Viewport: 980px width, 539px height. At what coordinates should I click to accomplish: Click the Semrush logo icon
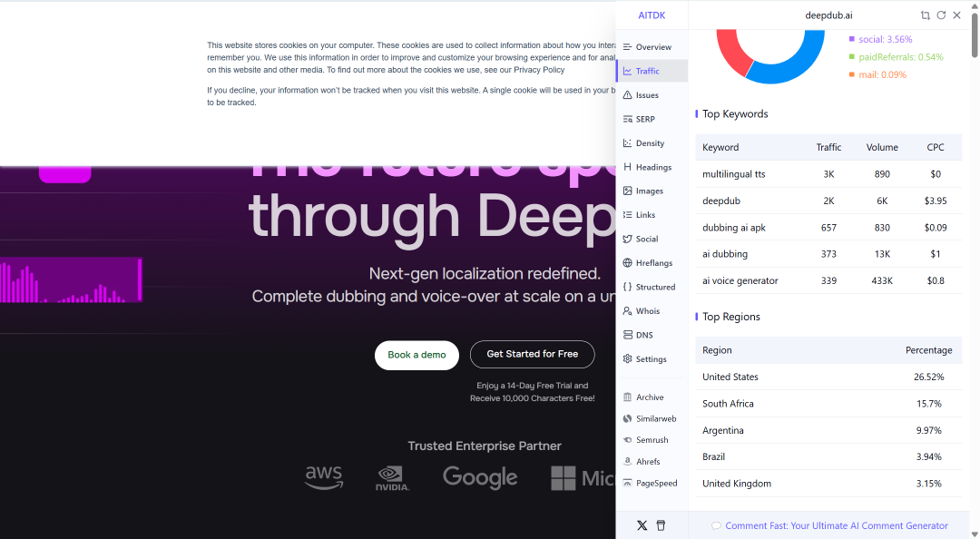click(x=628, y=439)
